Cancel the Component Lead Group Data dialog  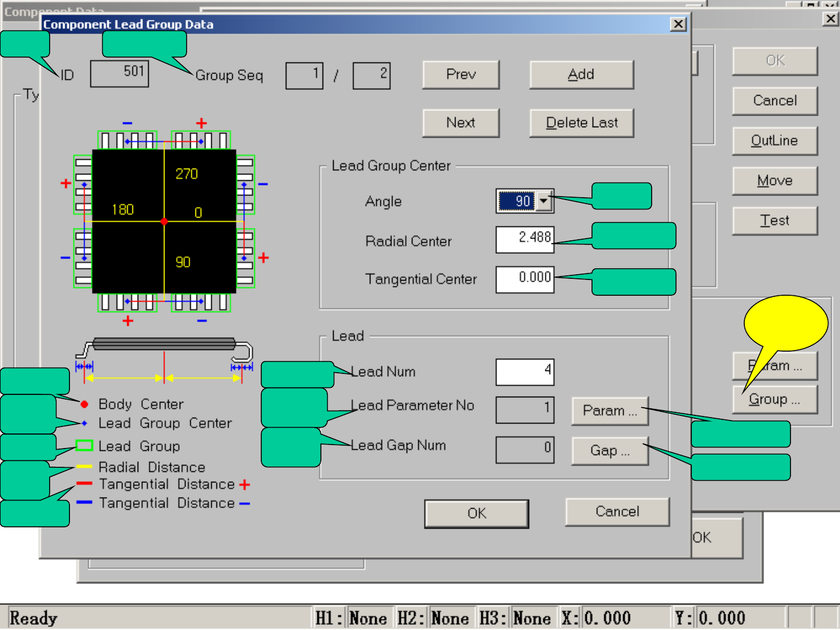(x=617, y=512)
